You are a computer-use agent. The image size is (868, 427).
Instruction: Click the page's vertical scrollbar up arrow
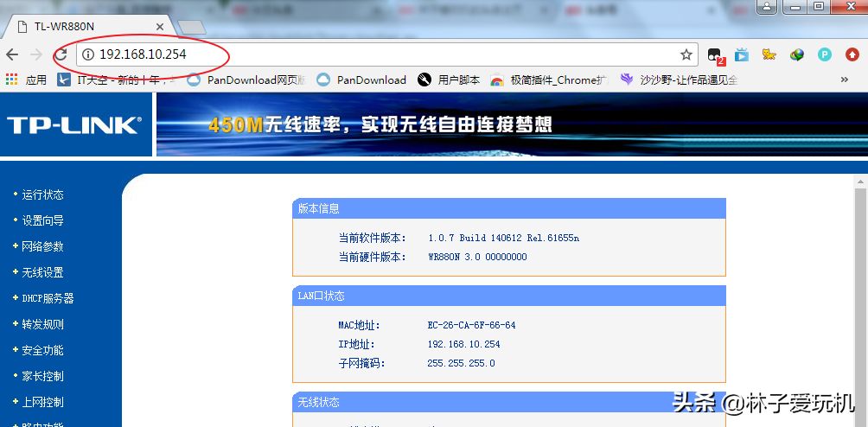tap(860, 182)
